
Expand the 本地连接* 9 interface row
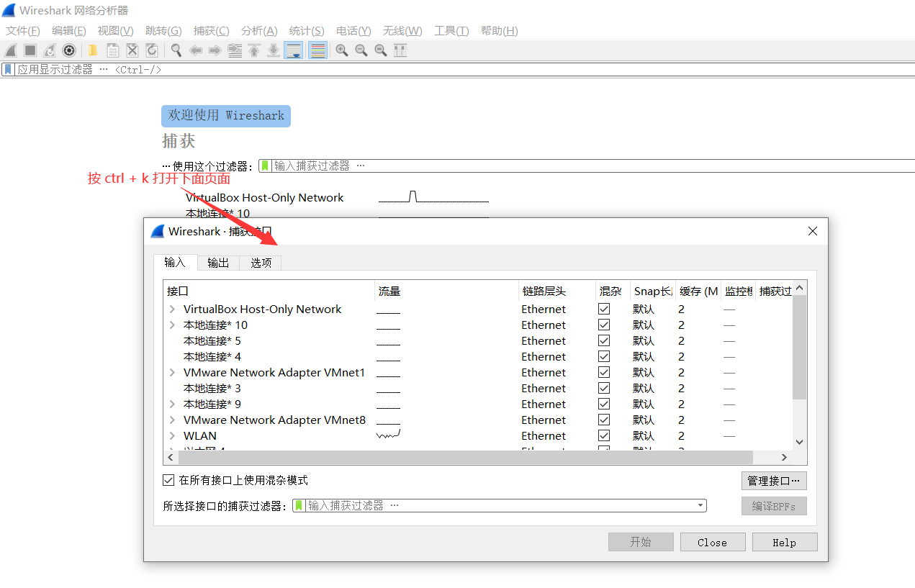pyautogui.click(x=172, y=404)
